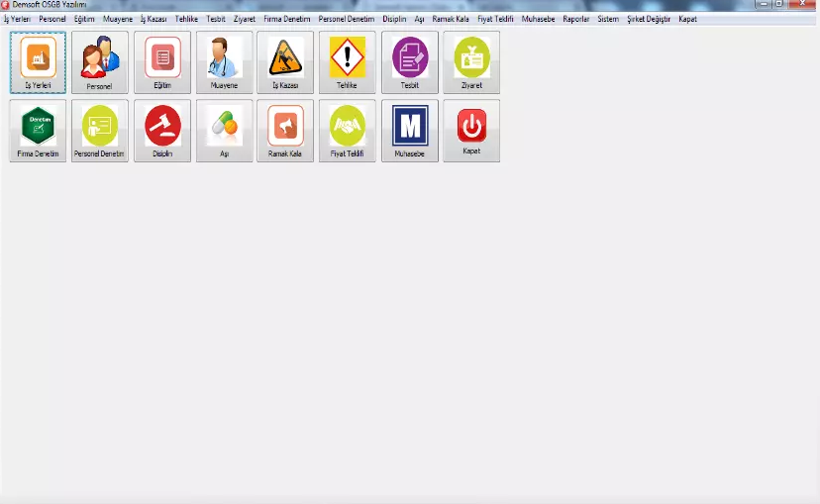Open the İş Yerleri icon tile
The height and width of the screenshot is (504, 820).
click(38, 61)
